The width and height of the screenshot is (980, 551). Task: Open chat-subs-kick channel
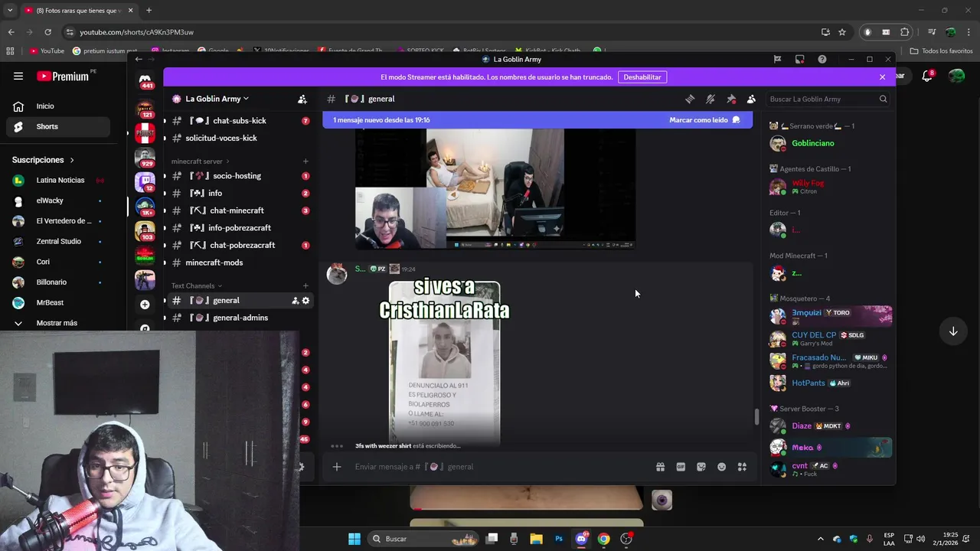tap(239, 121)
